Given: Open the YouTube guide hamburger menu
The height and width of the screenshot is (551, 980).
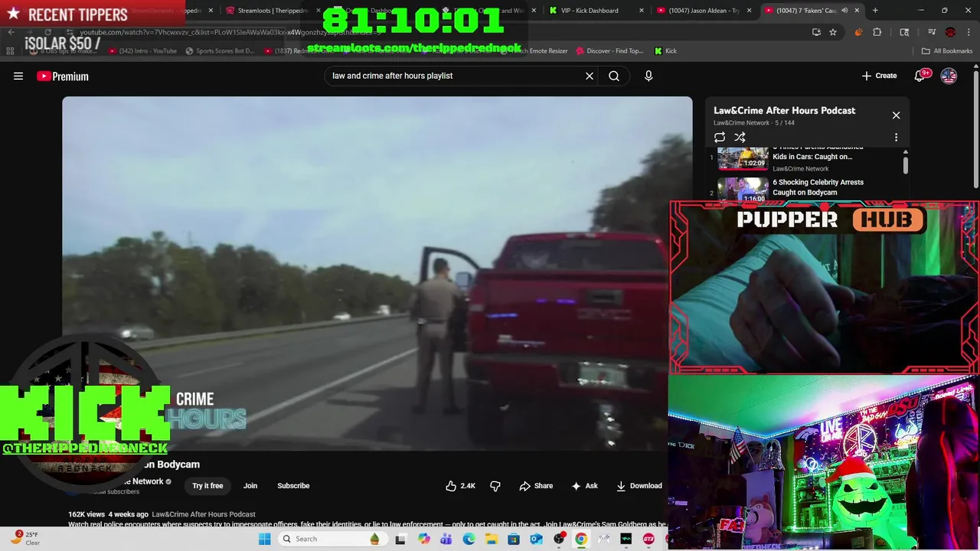Looking at the screenshot, I should [x=18, y=76].
